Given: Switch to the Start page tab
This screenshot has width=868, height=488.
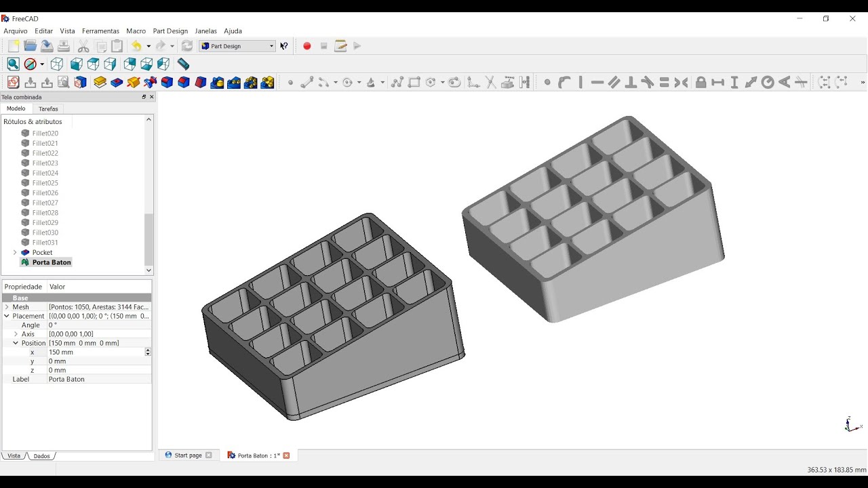Looking at the screenshot, I should 188,455.
